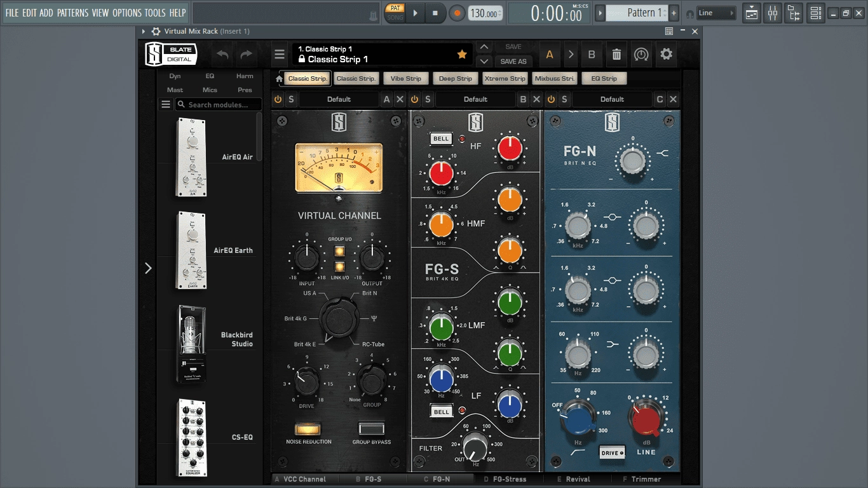Load the Deep Strip preset

point(456,79)
